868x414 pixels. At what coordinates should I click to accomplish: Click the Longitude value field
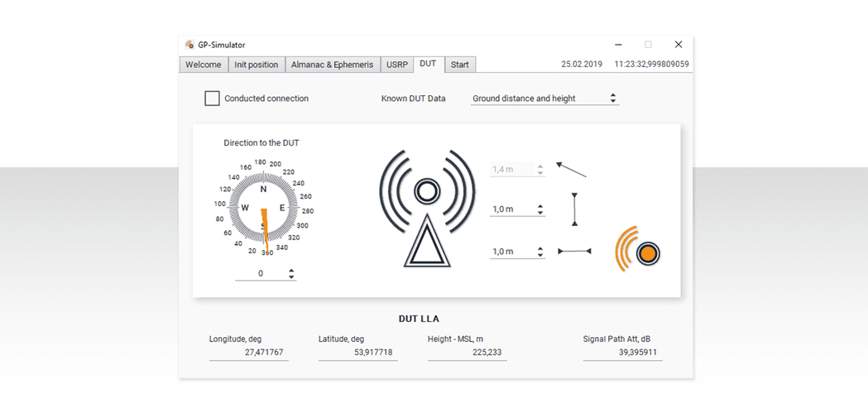pyautogui.click(x=248, y=353)
